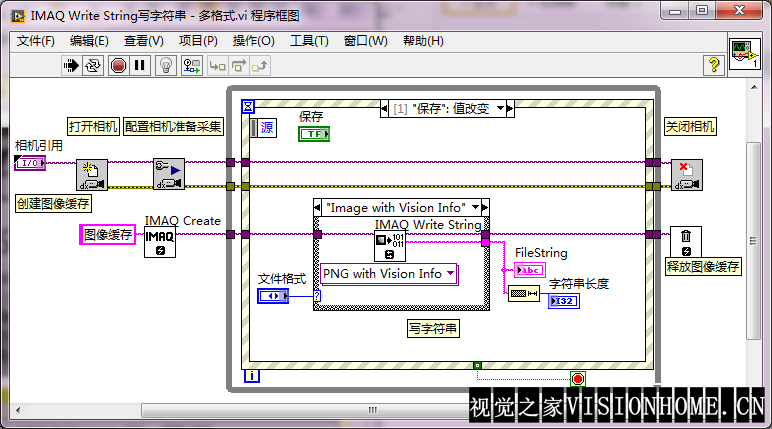The height and width of the screenshot is (429, 772).
Task: Select the 配置相机准备采集 label
Action: point(173,127)
